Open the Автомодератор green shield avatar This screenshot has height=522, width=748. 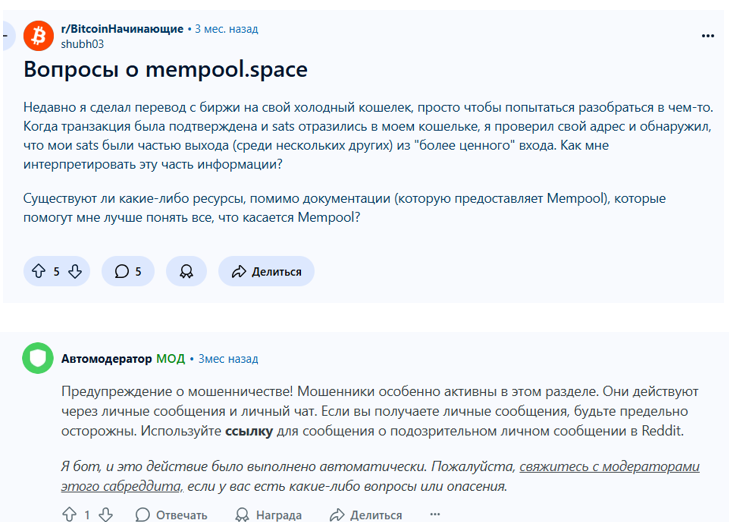[x=38, y=358]
